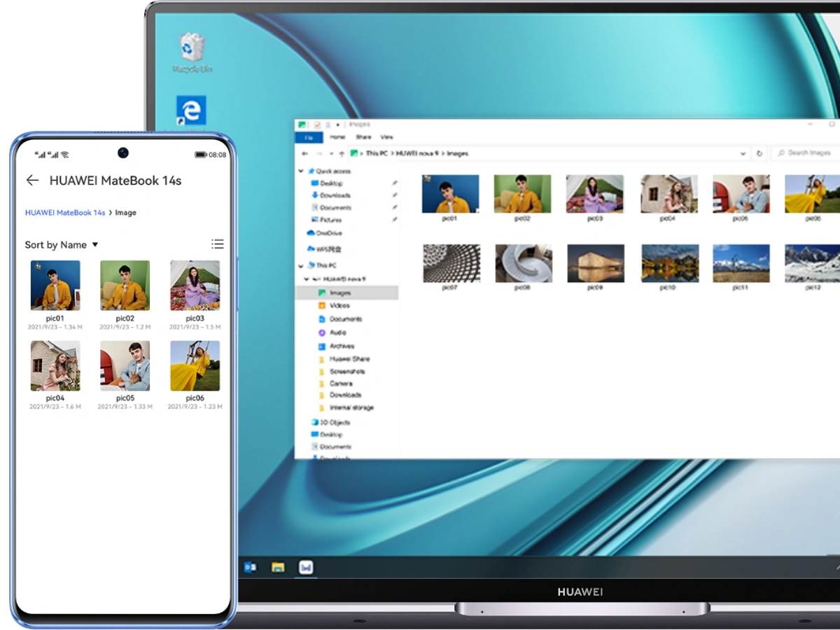Click the up arrow in Explorer navigation

(341, 153)
